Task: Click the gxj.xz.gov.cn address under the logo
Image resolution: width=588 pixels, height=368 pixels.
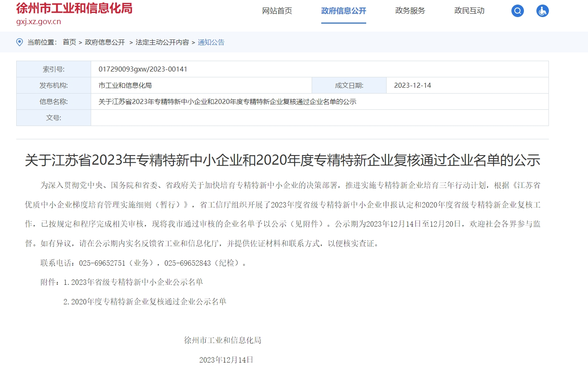Action: 39,22
